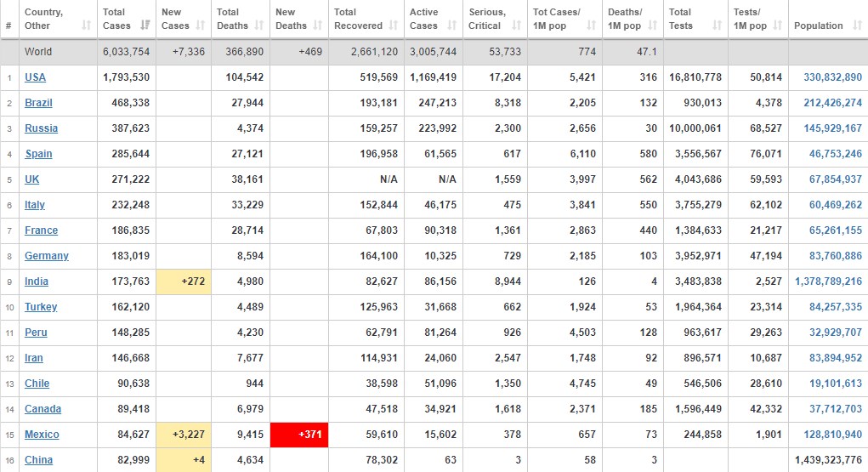The width and height of the screenshot is (868, 472).
Task: Open Chile population link 19,101,613
Action: (836, 384)
